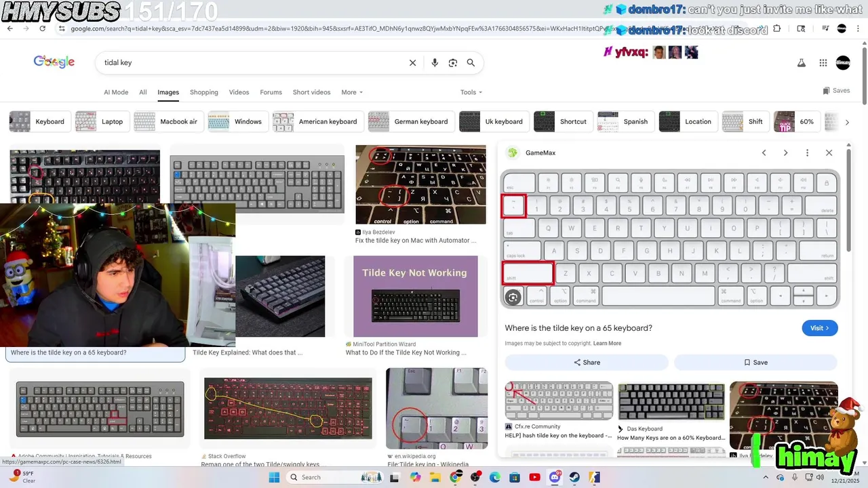Screen dimensions: 868x488
Task: Show next image in preview panel
Action: (x=785, y=152)
